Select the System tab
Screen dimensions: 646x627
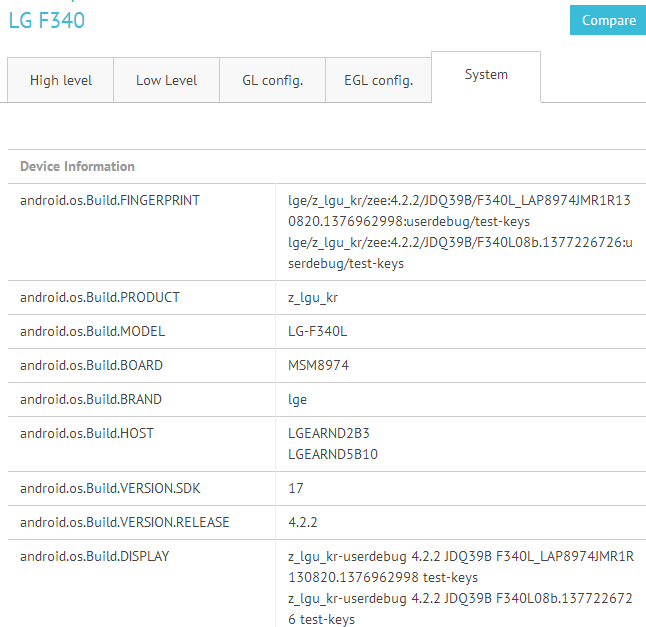(x=486, y=75)
